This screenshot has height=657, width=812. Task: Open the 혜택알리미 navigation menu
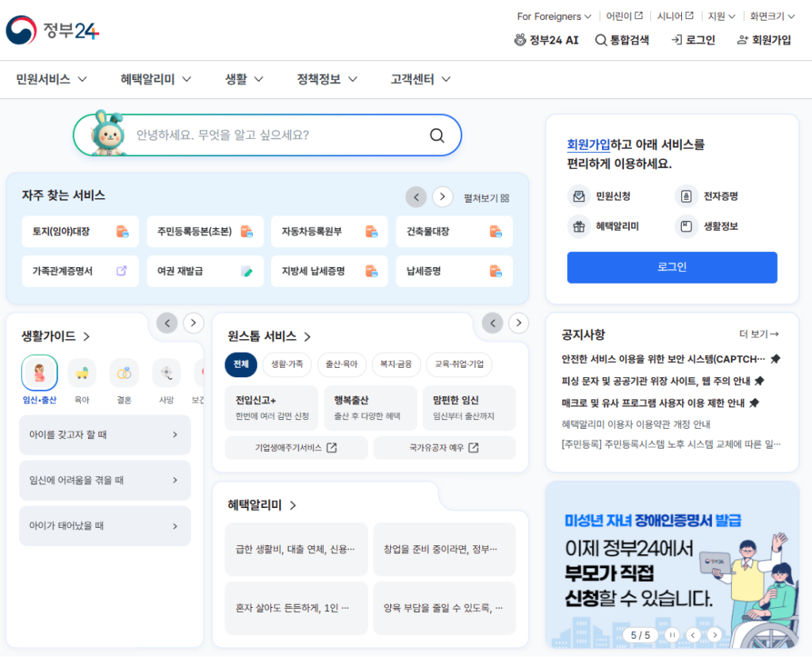tap(156, 79)
